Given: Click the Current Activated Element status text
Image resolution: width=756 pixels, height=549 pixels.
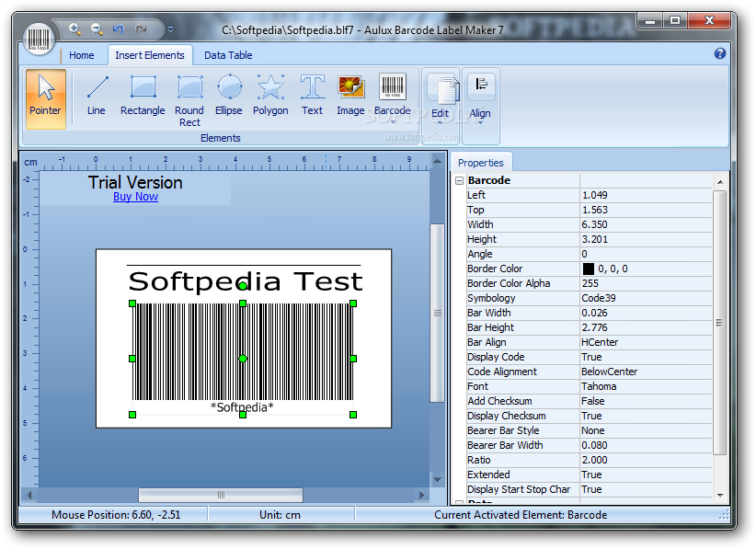Looking at the screenshot, I should 521,515.
